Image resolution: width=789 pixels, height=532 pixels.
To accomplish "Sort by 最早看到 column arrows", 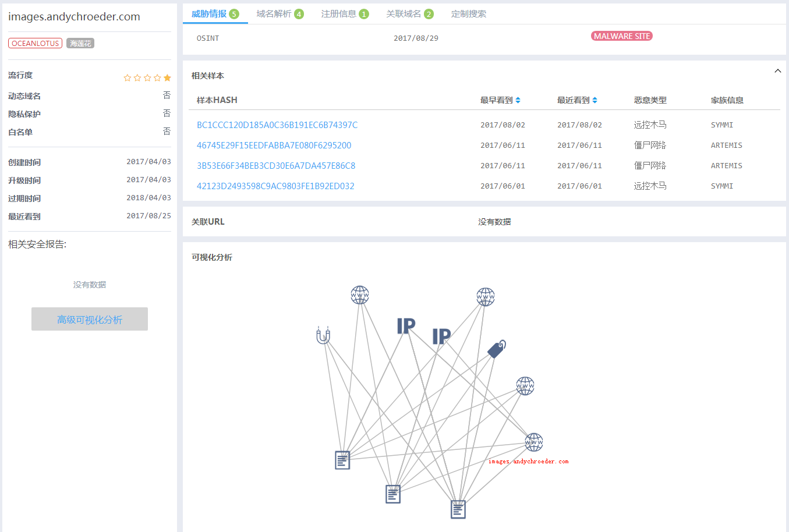I will coord(518,100).
